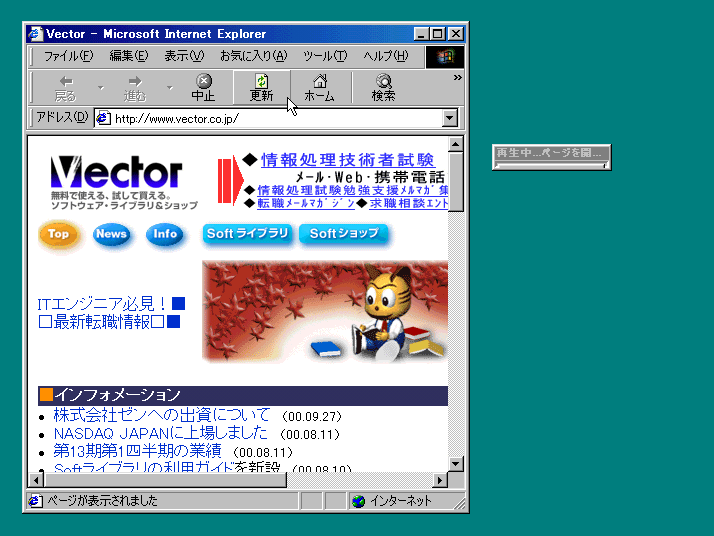Refresh the page with 更新 button

point(261,87)
